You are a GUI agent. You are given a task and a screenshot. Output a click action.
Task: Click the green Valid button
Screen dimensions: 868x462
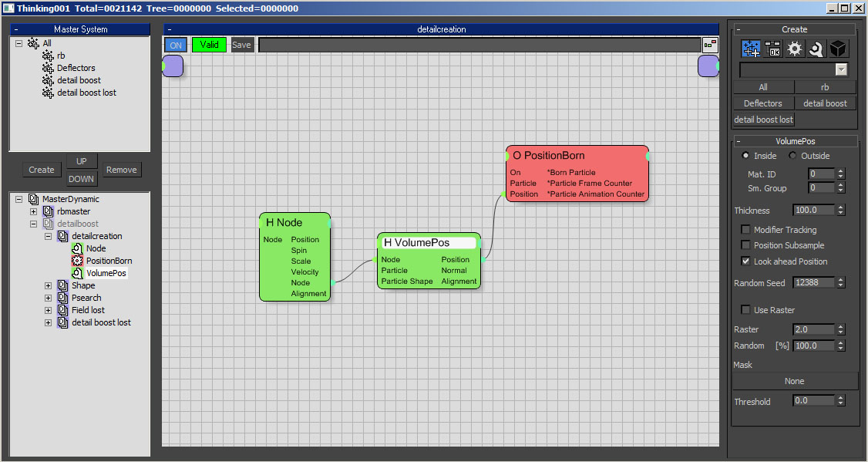pos(209,45)
